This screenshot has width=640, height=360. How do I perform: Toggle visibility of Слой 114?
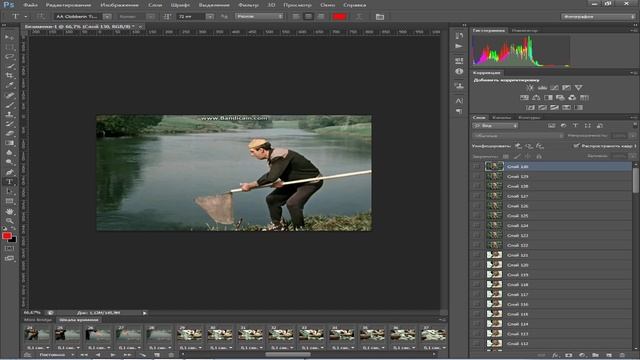click(477, 324)
